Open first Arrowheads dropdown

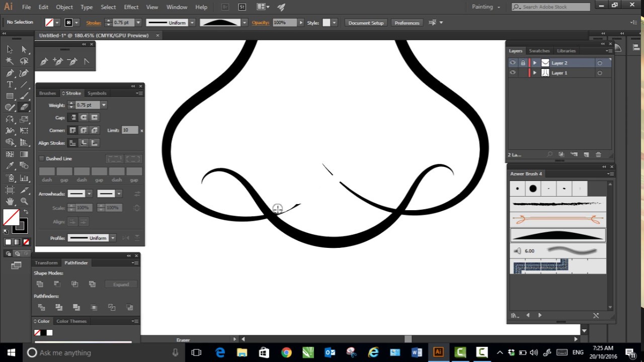pos(89,194)
